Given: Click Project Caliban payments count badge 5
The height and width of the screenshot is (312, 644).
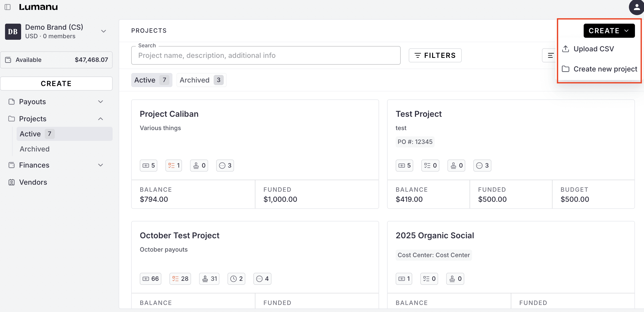Looking at the screenshot, I should pos(149,166).
